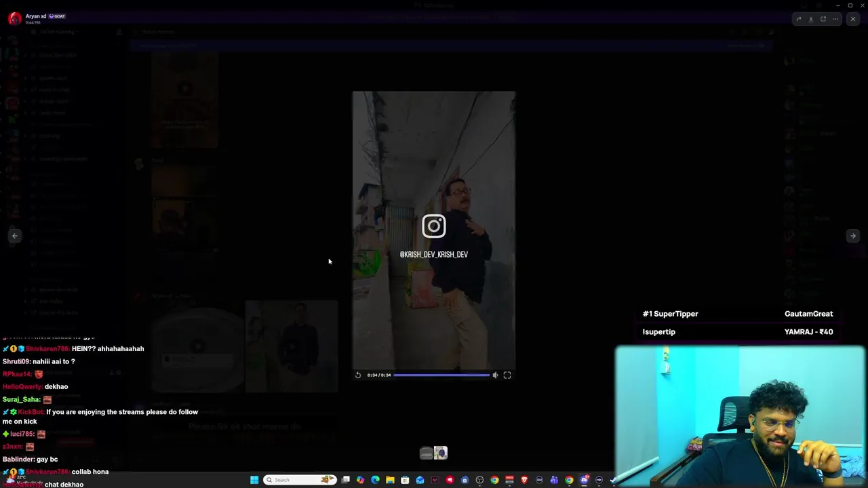Viewport: 868px width, 488px height.
Task: Open Microsoft Store from the taskbar
Action: [405, 480]
